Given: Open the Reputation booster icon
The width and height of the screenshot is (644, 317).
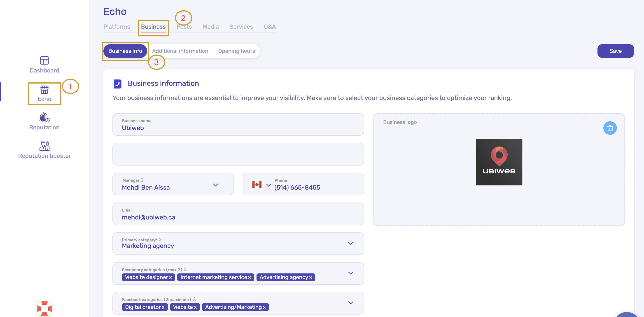Looking at the screenshot, I should pyautogui.click(x=44, y=146).
